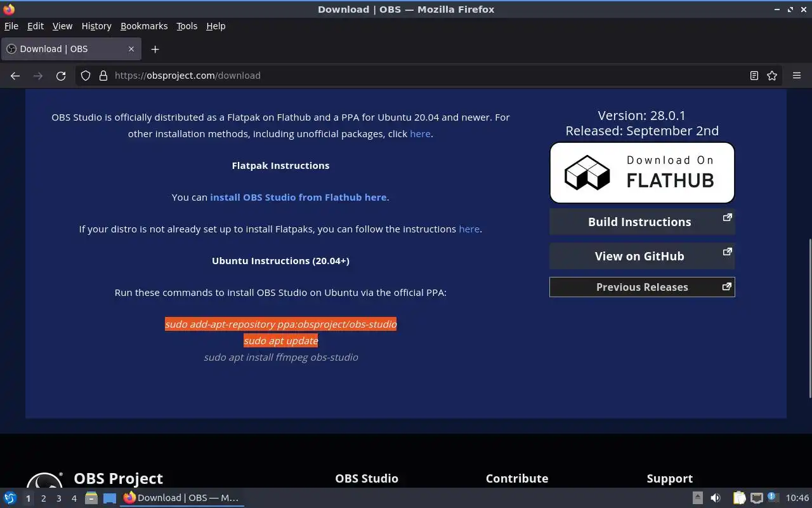Screen dimensions: 812x508
Task: Toggle reader view icon in address bar
Action: (x=754, y=76)
